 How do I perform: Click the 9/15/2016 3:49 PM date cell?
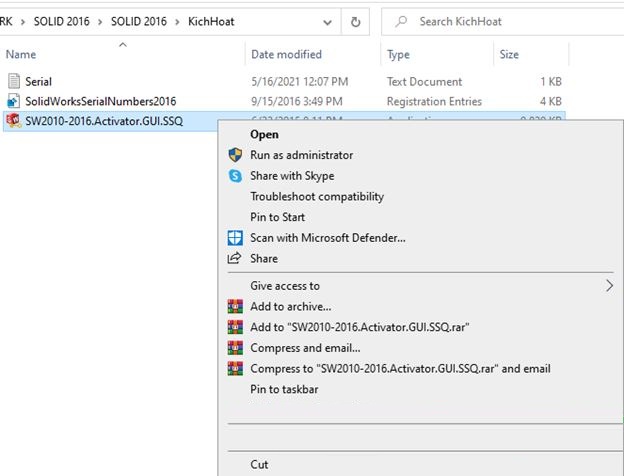(296, 101)
